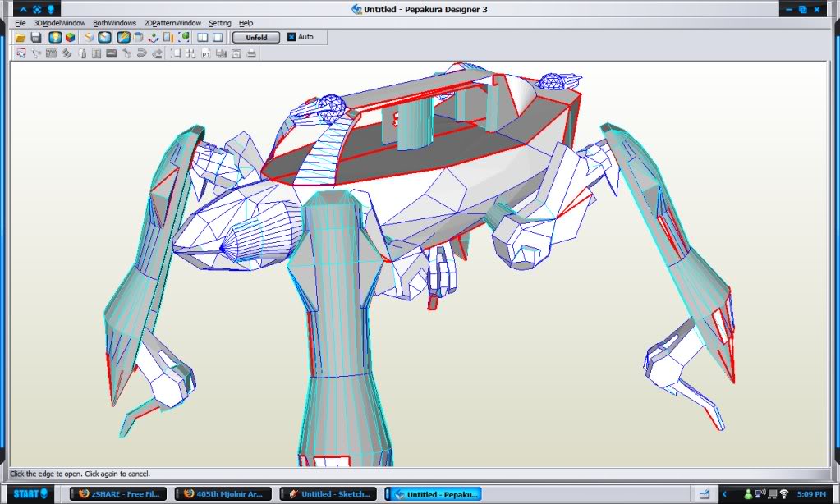Viewport: 840px width, 504px height.
Task: Open the 2DPatternWindow menu
Action: coord(172,23)
